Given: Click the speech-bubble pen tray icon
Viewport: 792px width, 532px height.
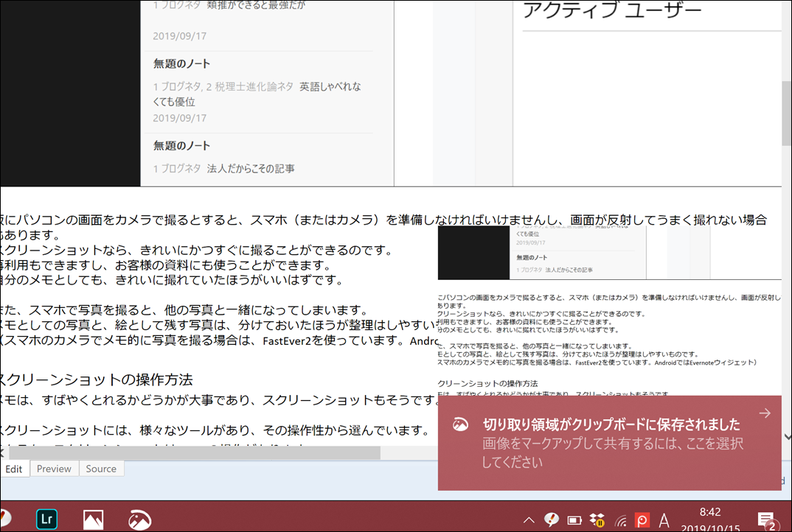Looking at the screenshot, I should click(x=551, y=519).
